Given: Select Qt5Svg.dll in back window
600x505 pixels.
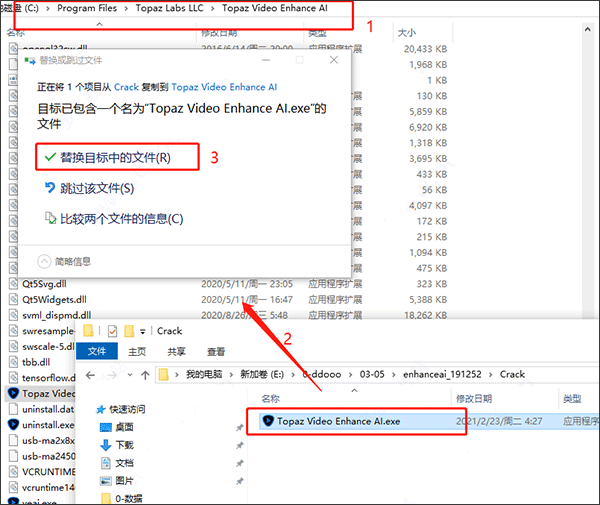Looking at the screenshot, I should 44,284.
